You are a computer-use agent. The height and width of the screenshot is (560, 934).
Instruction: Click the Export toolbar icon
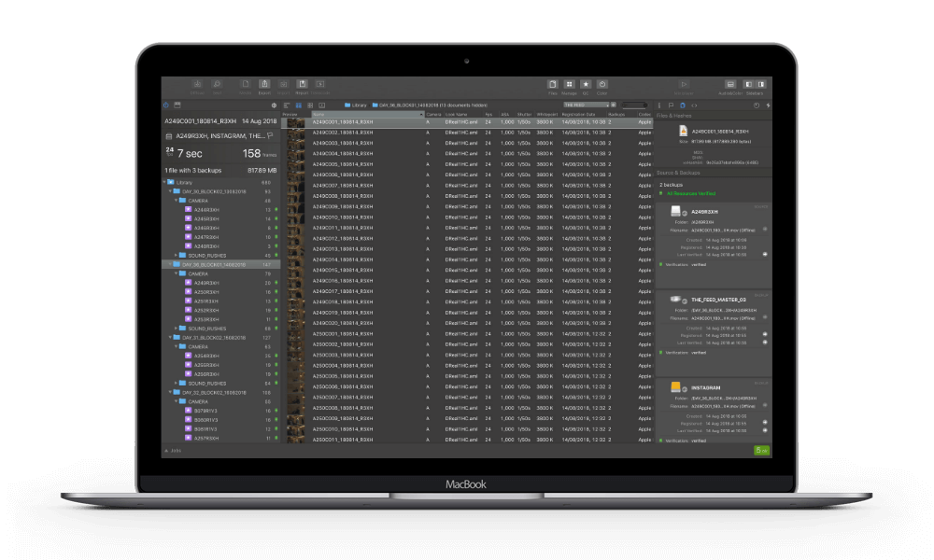pyautogui.click(x=264, y=85)
